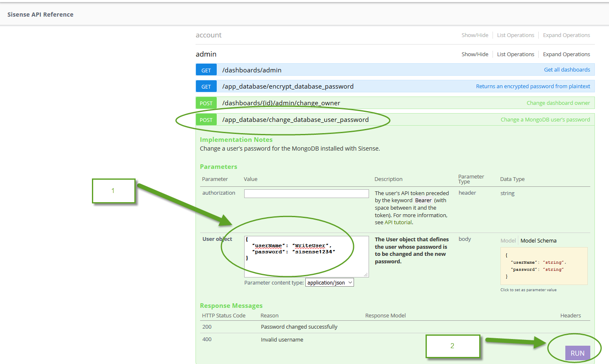Switch to the Model tab
The image size is (609, 364).
click(x=508, y=240)
